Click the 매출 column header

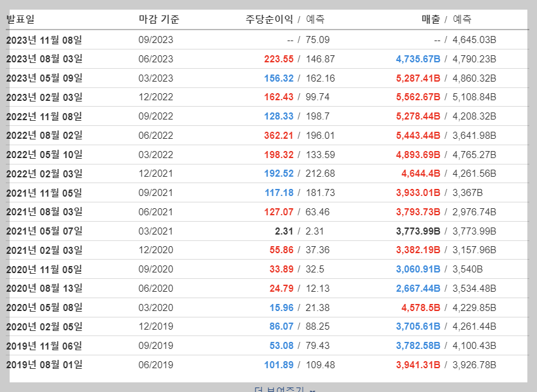click(x=431, y=19)
